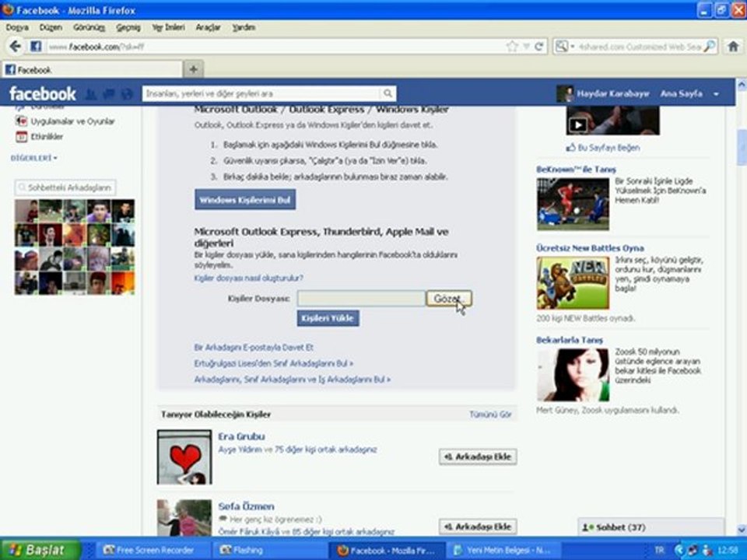Open account dropdown arrow in Facebook bar
The width and height of the screenshot is (747, 560).
pos(716,94)
